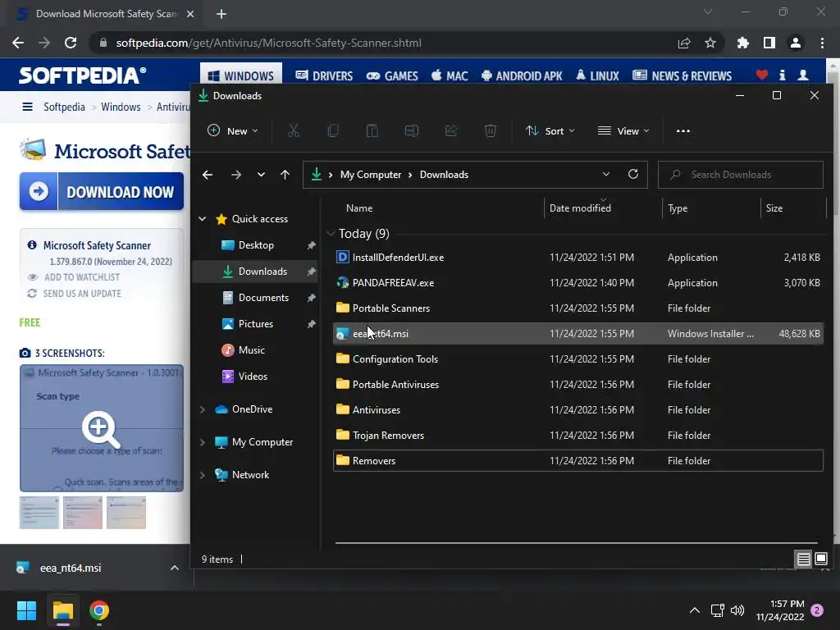This screenshot has width=840, height=630.
Task: Reload the Softpedia page in Chrome
Action: (71, 43)
